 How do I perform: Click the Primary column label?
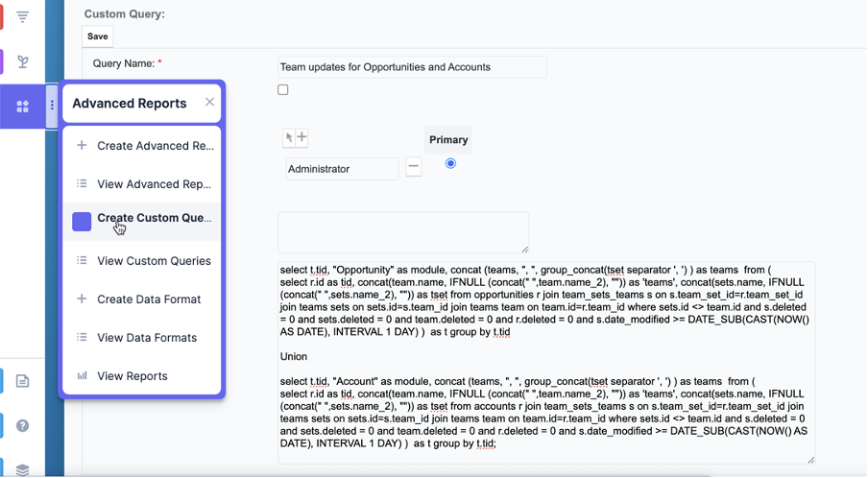coord(448,139)
